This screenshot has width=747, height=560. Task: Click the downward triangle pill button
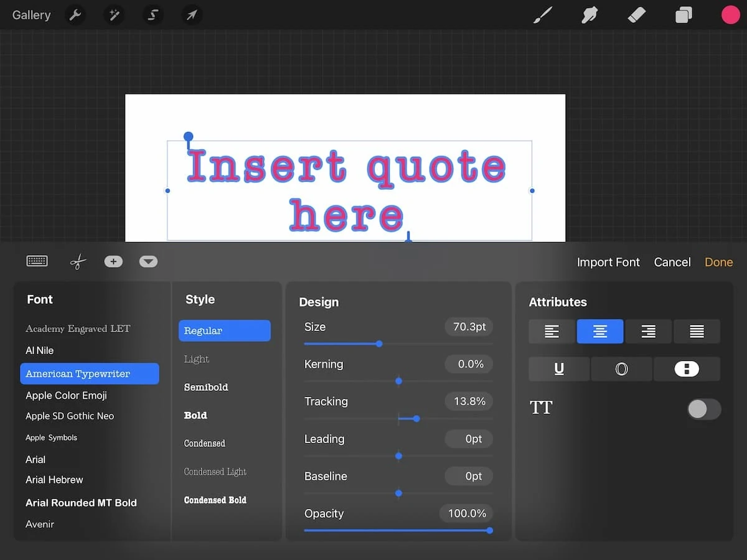[x=148, y=262]
